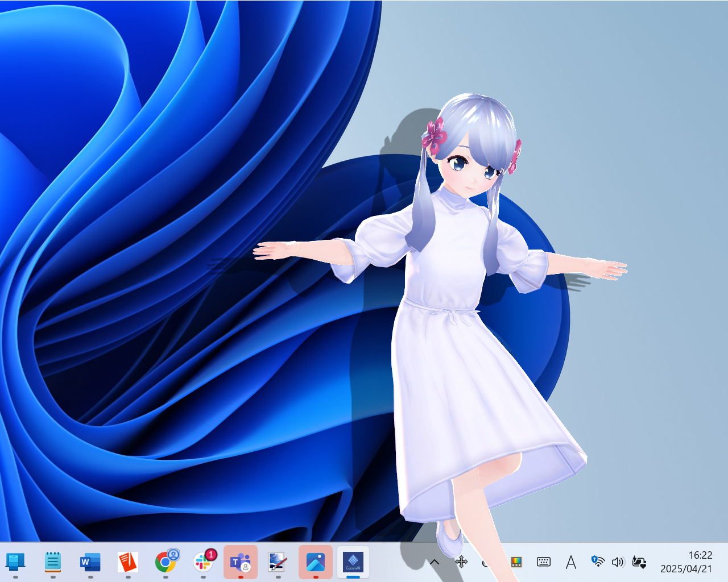The height and width of the screenshot is (582, 728).
Task: Launch Slack from the taskbar
Action: 203,563
